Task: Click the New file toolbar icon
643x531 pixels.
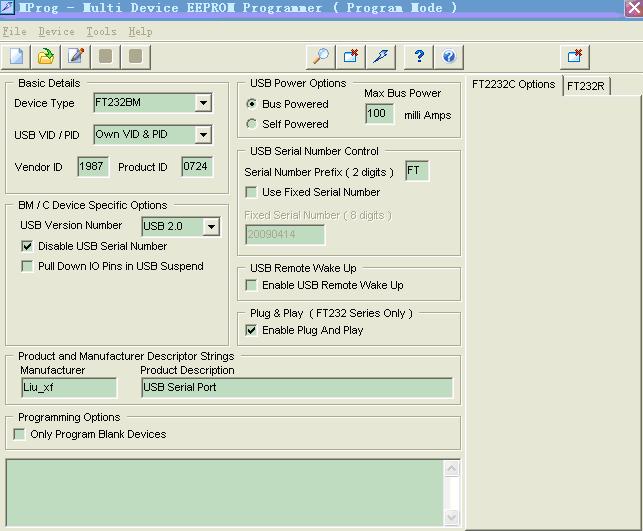Action: point(17,56)
